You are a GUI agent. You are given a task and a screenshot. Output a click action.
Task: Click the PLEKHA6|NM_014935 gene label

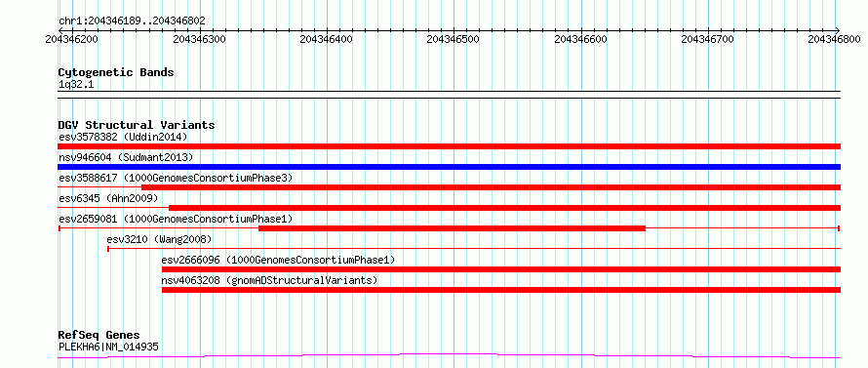pyautogui.click(x=108, y=347)
